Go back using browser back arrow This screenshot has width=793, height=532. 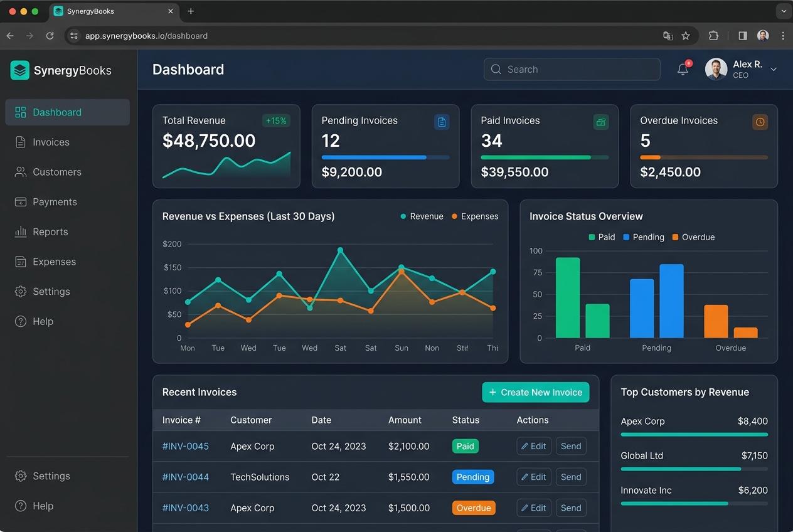(10, 36)
